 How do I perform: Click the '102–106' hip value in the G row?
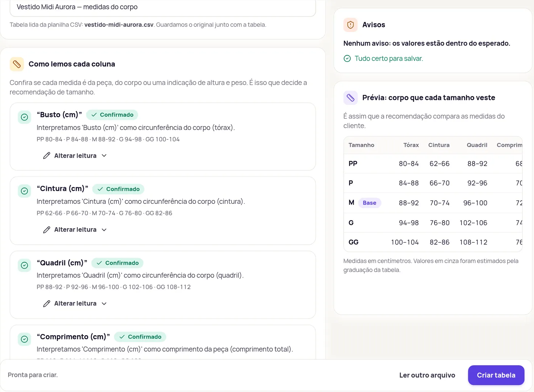point(473,223)
